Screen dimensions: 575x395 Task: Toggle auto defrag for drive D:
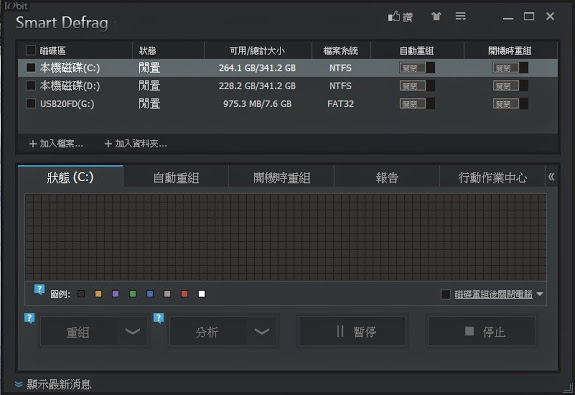[417, 86]
